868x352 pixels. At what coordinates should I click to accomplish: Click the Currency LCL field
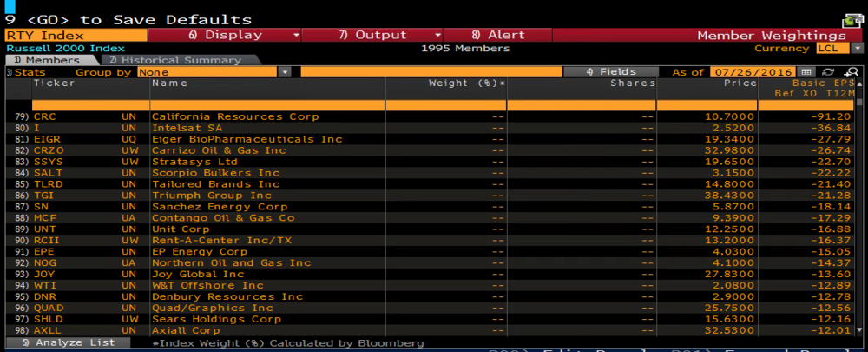[x=834, y=48]
